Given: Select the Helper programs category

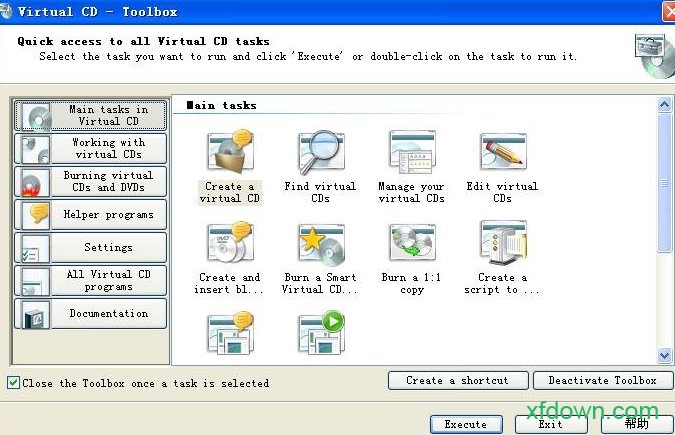Looking at the screenshot, I should [89, 214].
